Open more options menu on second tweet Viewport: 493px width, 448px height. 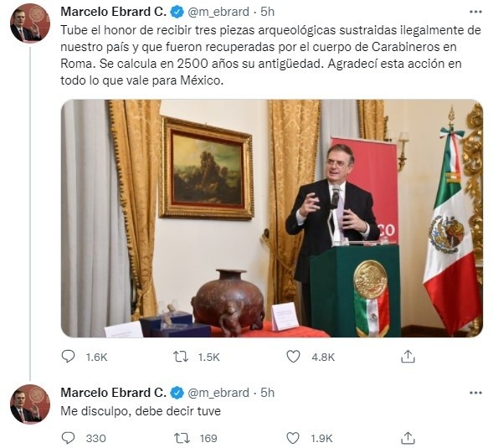[x=475, y=393]
